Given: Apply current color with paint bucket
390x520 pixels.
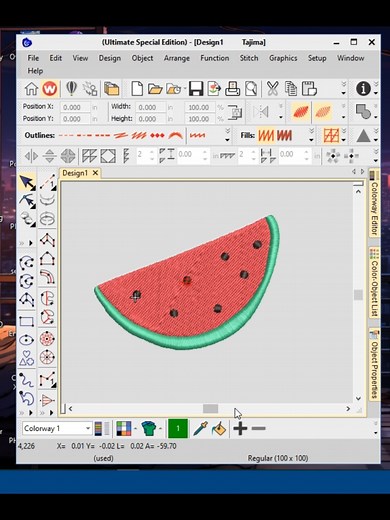Looking at the screenshot, I should 219,429.
